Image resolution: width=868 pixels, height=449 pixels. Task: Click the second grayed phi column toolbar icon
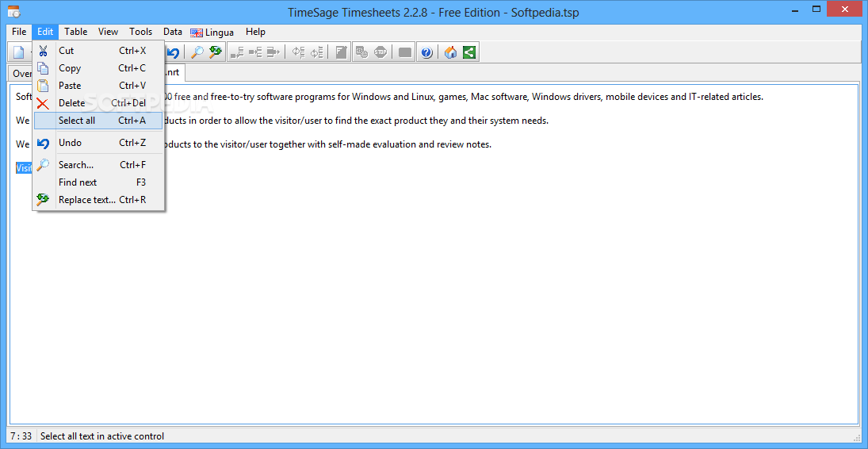[x=316, y=52]
